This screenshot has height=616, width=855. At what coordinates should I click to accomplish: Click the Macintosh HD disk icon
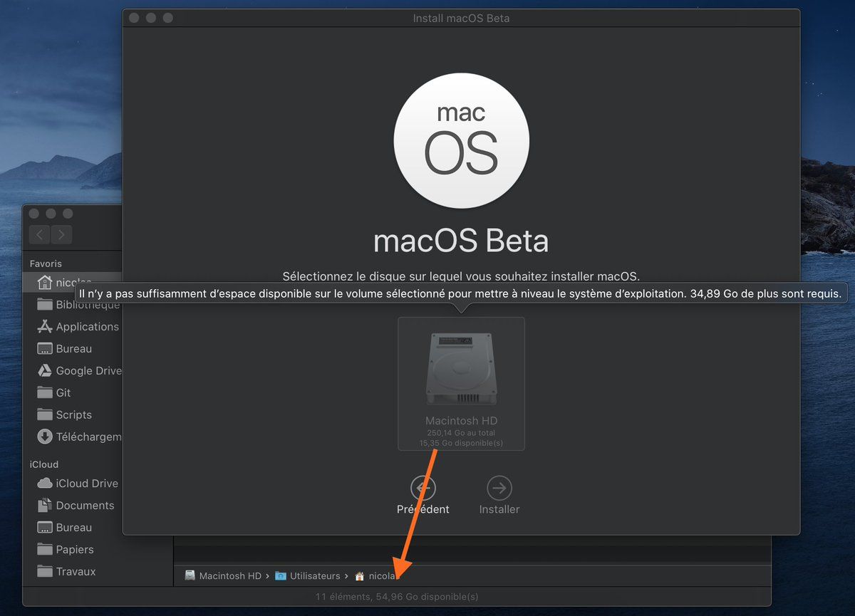click(461, 369)
